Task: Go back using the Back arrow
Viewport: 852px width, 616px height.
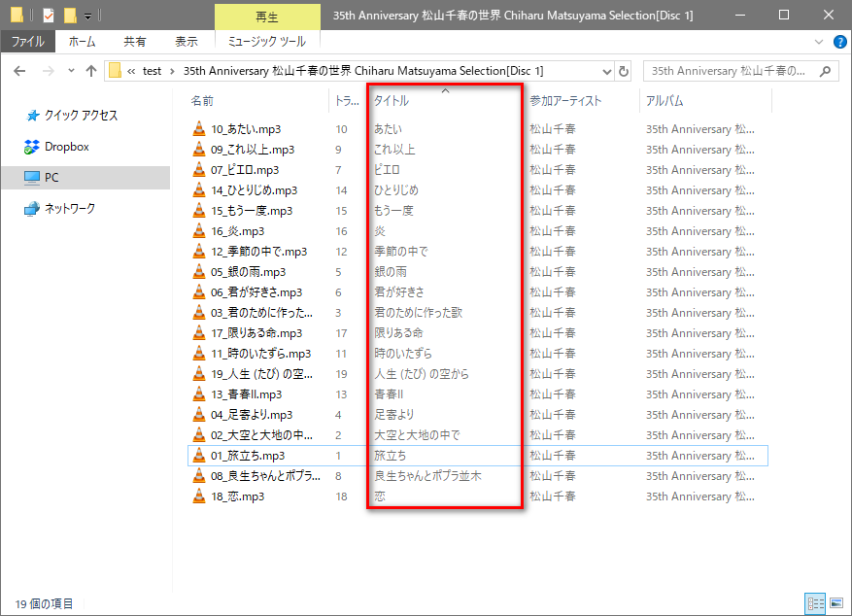Action: tap(19, 71)
